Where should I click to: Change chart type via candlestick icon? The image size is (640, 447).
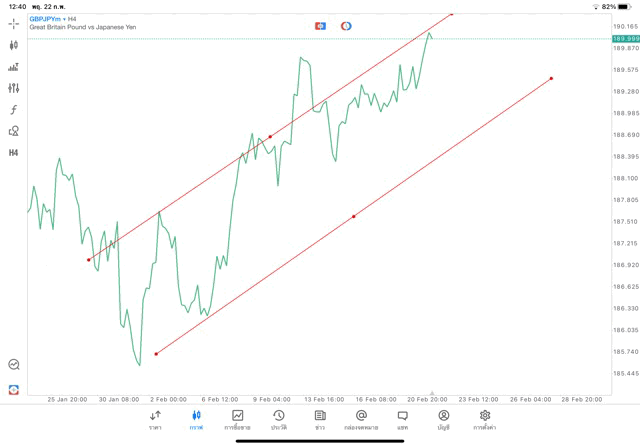(x=14, y=45)
